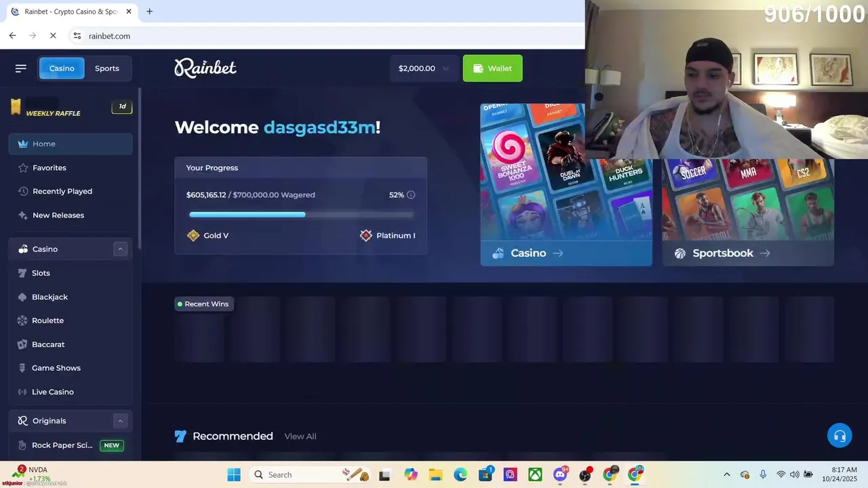Screen dimensions: 868x488
Task: Click the Favorites star icon
Action: pos(23,167)
